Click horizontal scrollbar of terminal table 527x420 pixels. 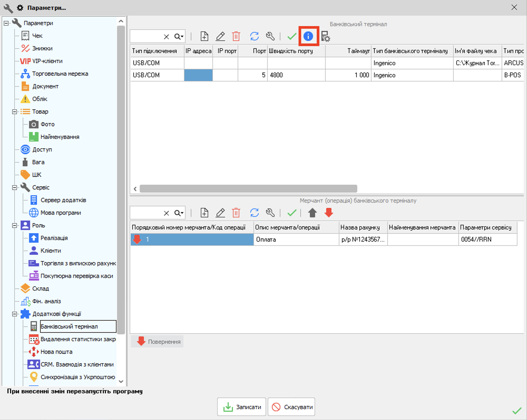(x=248, y=189)
